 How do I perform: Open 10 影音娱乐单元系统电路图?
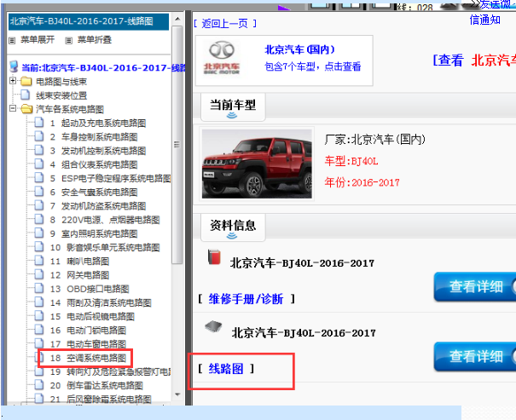point(105,247)
